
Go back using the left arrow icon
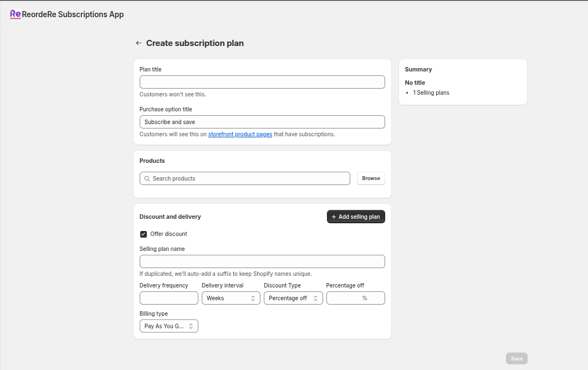139,43
